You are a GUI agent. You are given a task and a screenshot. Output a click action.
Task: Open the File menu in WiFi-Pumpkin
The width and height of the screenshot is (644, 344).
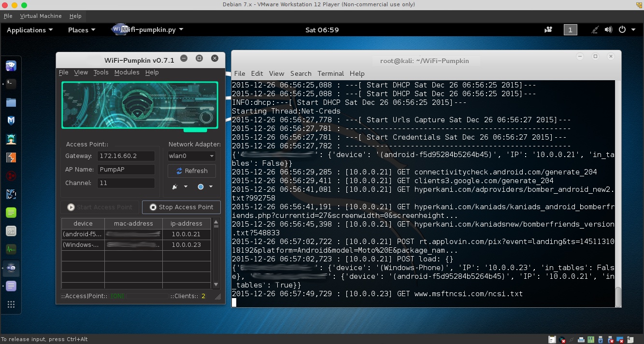[63, 72]
